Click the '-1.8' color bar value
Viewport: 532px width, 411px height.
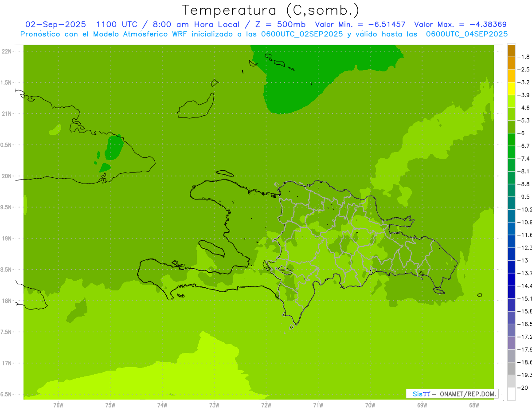524,57
